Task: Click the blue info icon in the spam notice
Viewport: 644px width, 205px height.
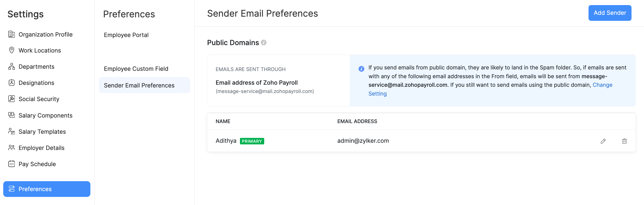Action: click(361, 69)
